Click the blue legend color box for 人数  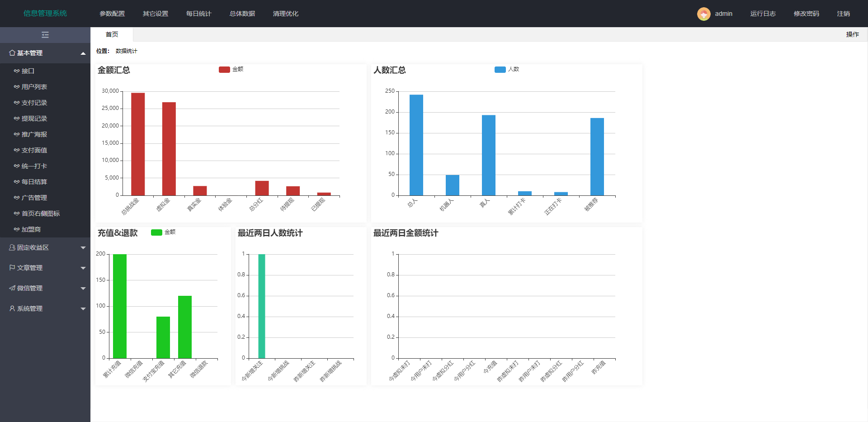tap(499, 69)
